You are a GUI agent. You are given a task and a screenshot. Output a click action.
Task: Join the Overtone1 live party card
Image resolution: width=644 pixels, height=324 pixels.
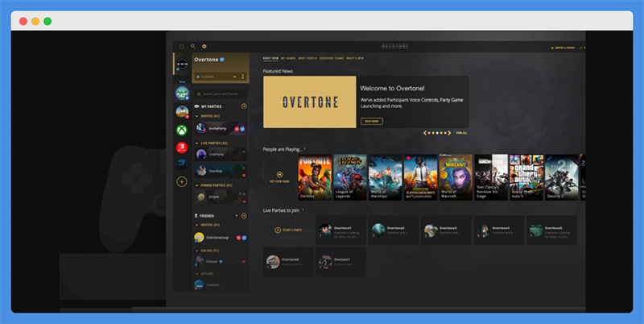click(341, 231)
